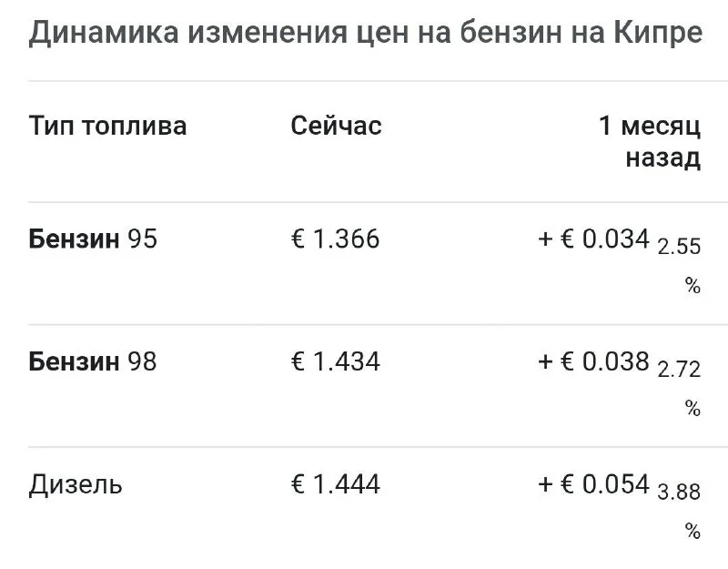The height and width of the screenshot is (569, 728).
Task: Click the 3.88 percentage value
Action: coord(679,492)
